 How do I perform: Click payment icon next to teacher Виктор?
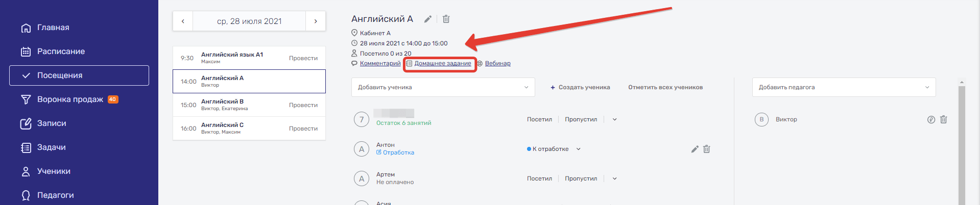(x=931, y=119)
